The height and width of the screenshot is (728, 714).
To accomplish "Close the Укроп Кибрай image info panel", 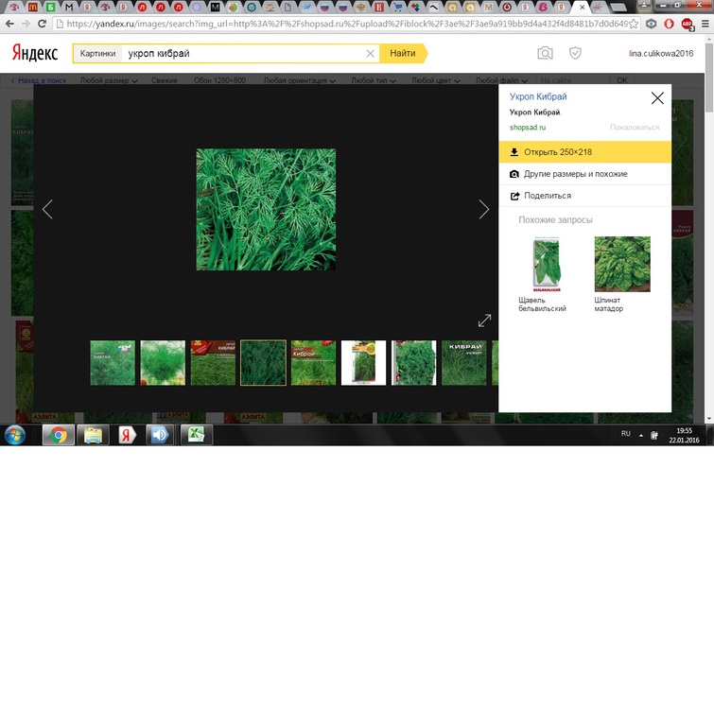I will 657,98.
